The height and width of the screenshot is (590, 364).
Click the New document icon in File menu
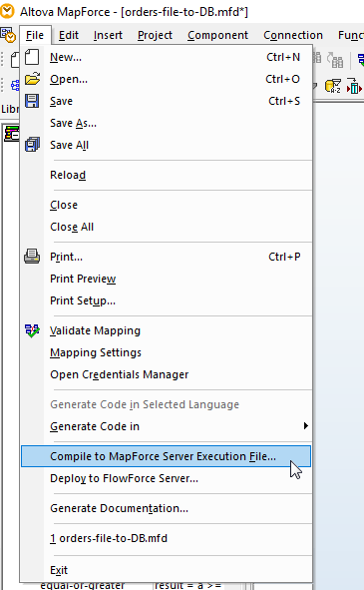tap(32, 57)
